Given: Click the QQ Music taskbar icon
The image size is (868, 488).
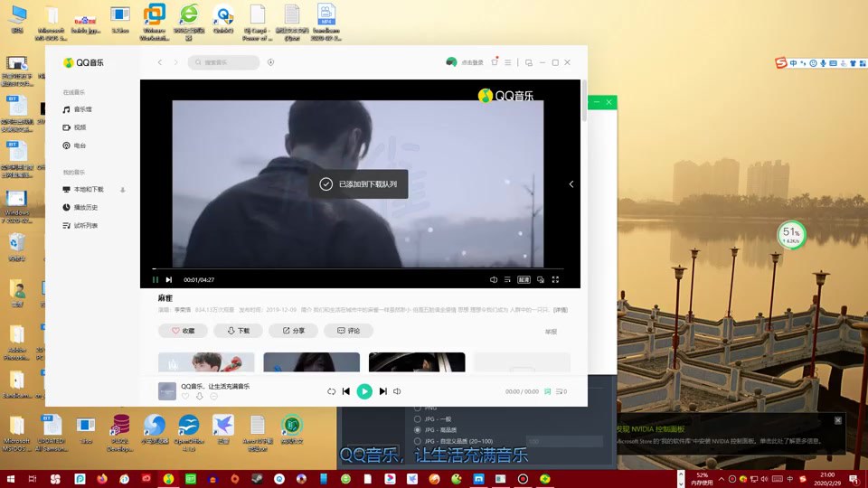Looking at the screenshot, I should tap(168, 479).
